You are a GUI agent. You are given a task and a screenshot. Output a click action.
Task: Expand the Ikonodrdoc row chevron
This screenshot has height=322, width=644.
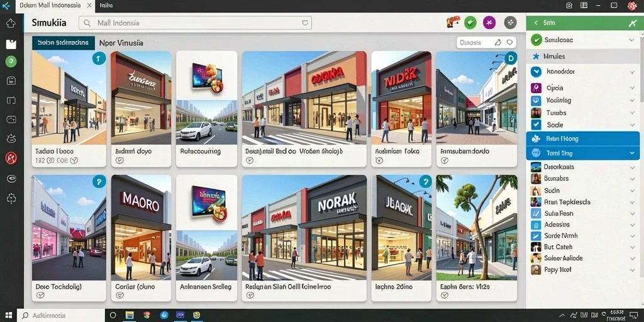tap(631, 72)
